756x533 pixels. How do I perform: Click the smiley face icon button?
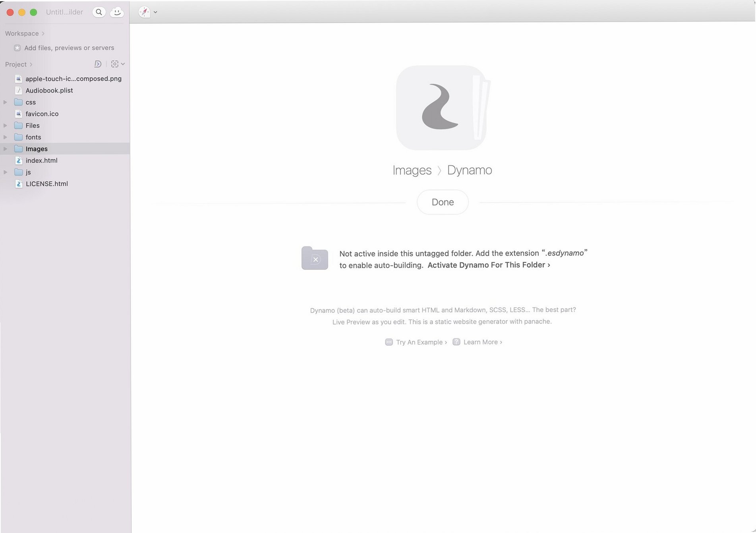pos(117,12)
